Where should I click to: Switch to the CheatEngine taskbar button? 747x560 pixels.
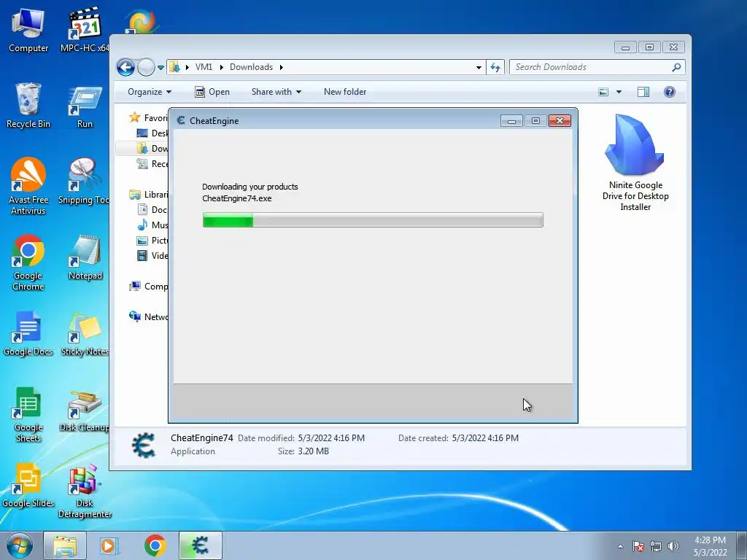click(x=201, y=545)
